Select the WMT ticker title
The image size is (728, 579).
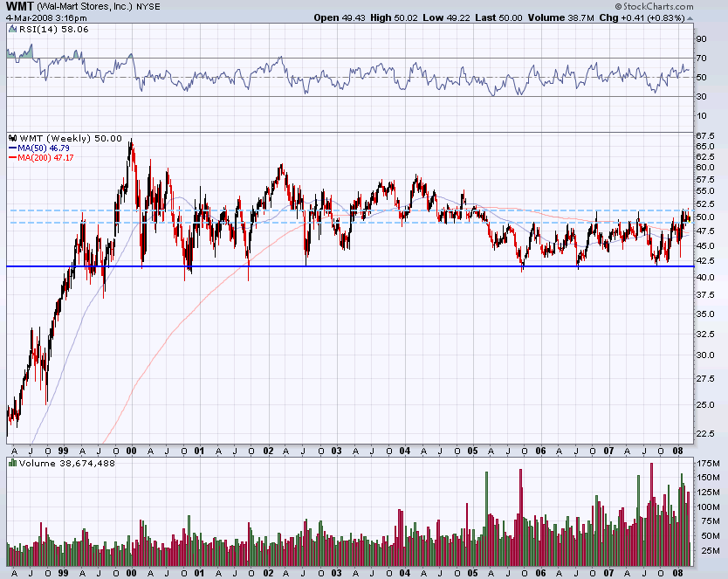(x=20, y=7)
